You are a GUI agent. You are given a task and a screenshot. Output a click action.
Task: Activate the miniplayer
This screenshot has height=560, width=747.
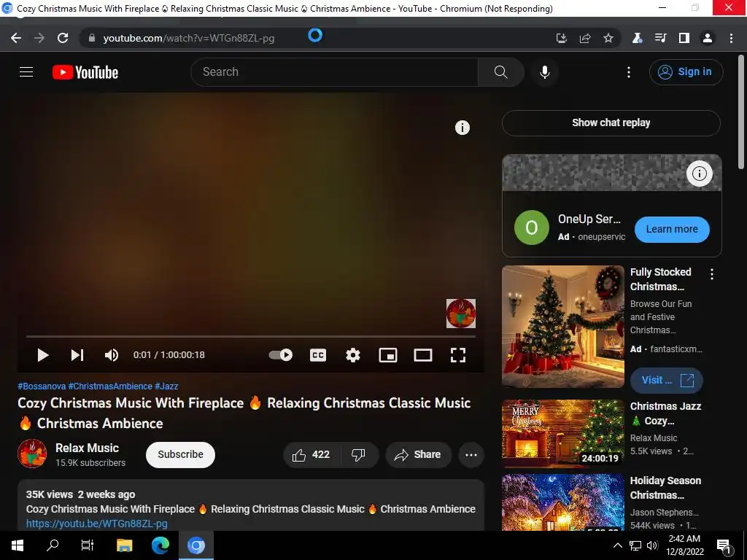coord(388,355)
